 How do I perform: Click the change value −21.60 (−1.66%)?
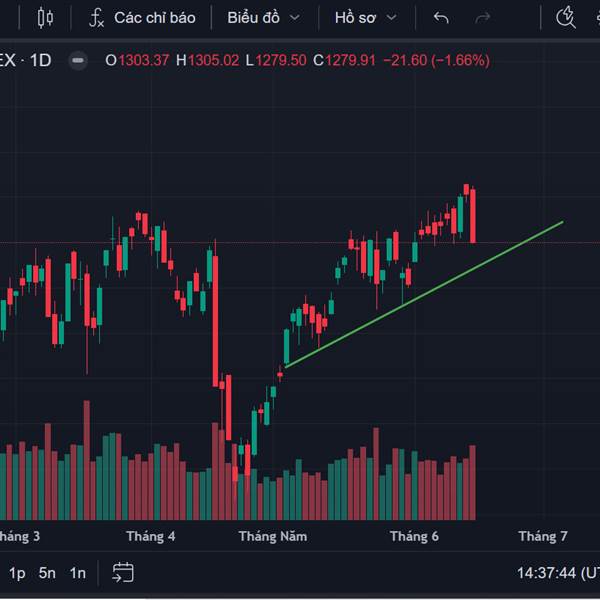click(x=436, y=60)
